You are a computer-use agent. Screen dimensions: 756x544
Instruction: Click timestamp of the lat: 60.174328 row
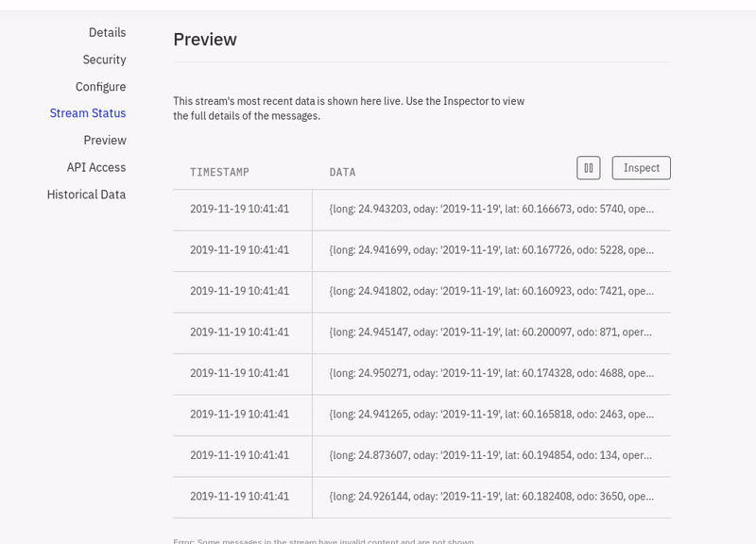[240, 373]
